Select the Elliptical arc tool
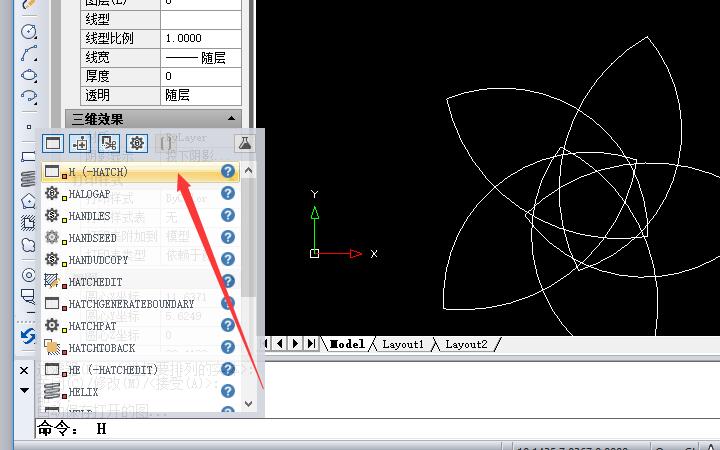 click(x=29, y=97)
